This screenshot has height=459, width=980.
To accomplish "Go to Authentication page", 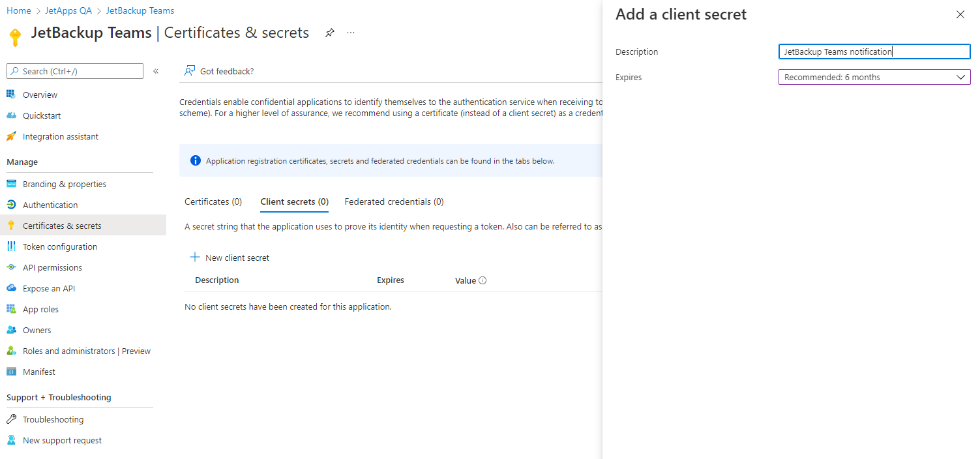I will [x=50, y=205].
